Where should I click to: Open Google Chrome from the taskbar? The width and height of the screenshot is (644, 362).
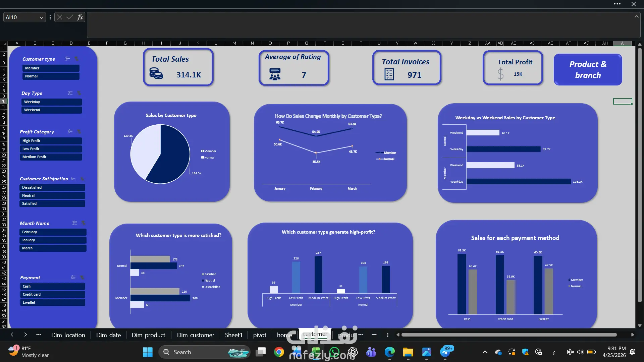coord(279,352)
